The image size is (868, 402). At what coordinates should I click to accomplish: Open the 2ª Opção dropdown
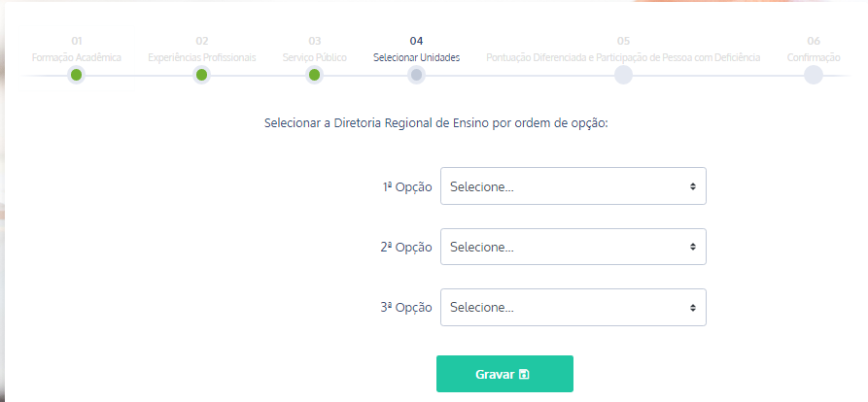tap(573, 247)
